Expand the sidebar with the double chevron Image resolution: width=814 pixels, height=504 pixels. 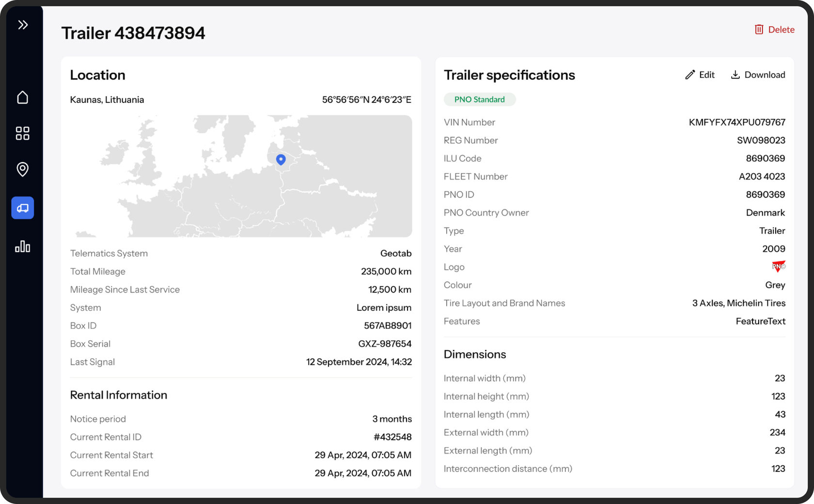coord(23,25)
